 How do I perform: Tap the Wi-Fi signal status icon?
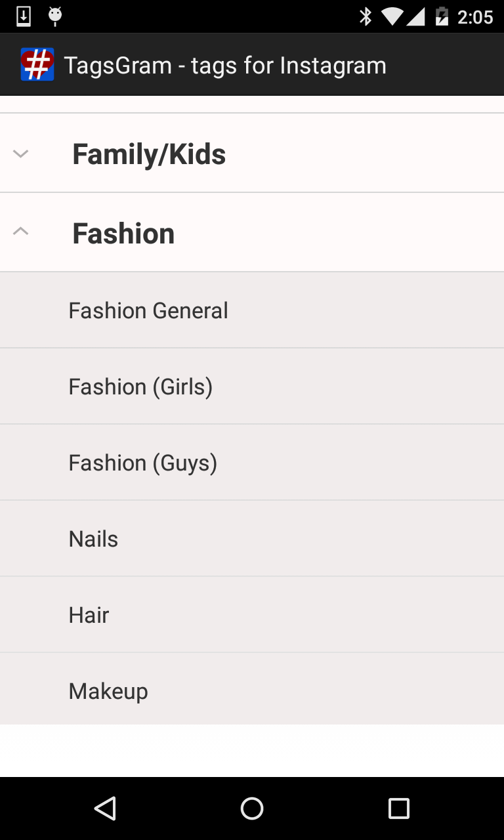pyautogui.click(x=392, y=16)
